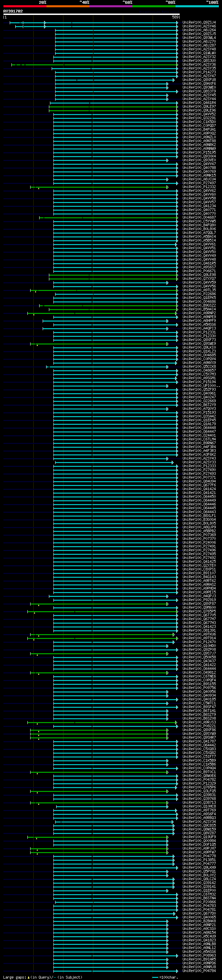The height and width of the screenshot is (980, 222).
Task: Select hit UniRef100_P22686
Action: (x=199, y=294)
